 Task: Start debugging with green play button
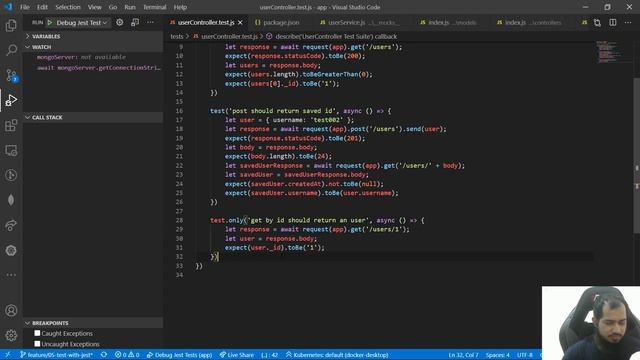pyautogui.click(x=50, y=23)
